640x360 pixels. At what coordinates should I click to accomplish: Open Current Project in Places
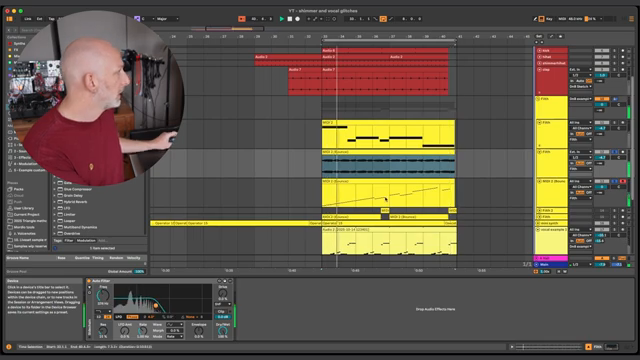(27, 214)
